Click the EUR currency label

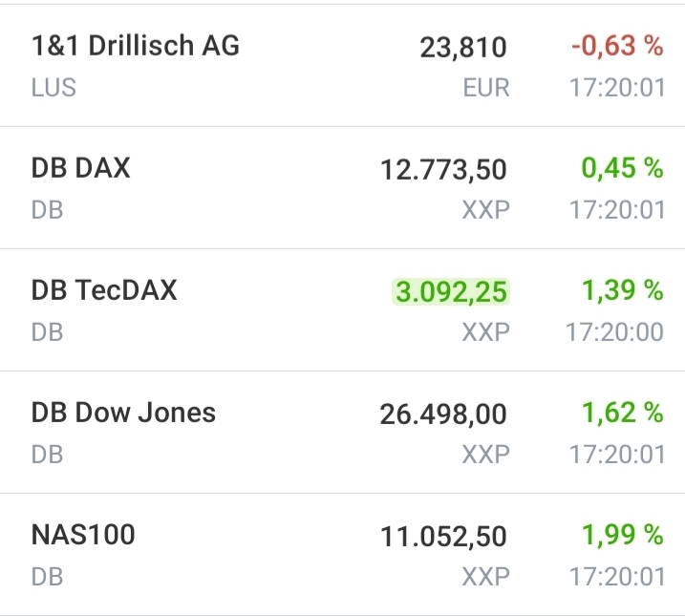(x=486, y=88)
